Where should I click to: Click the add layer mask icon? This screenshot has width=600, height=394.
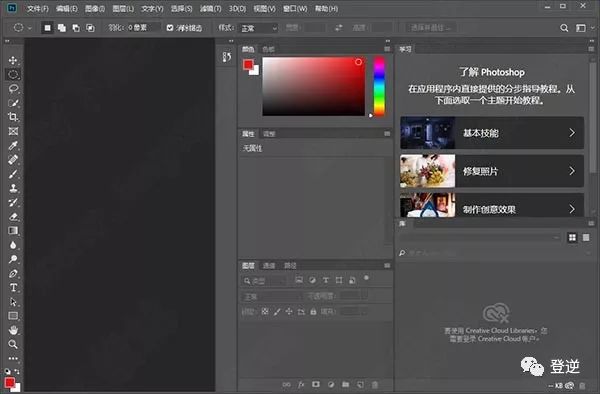(316, 385)
